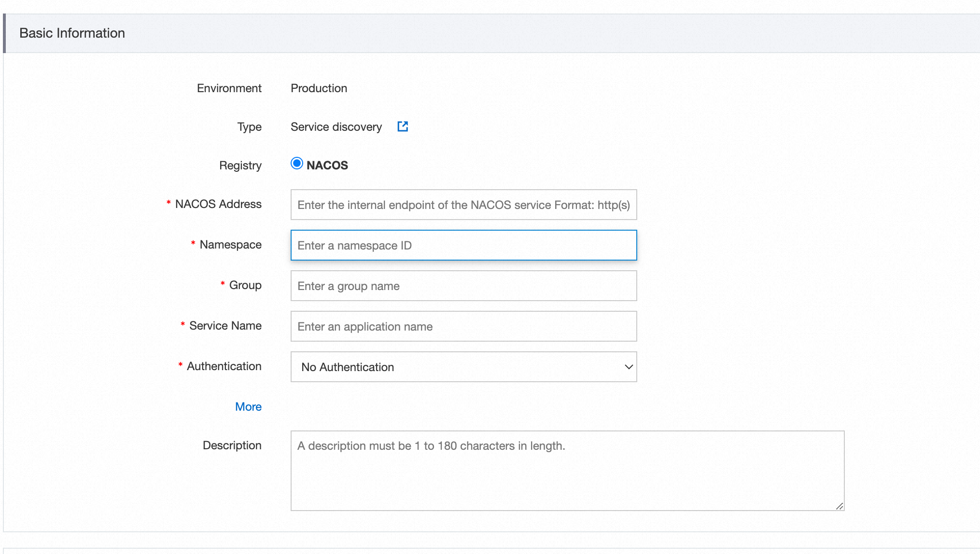The height and width of the screenshot is (554, 980).
Task: Click the Registry field label
Action: pos(240,166)
